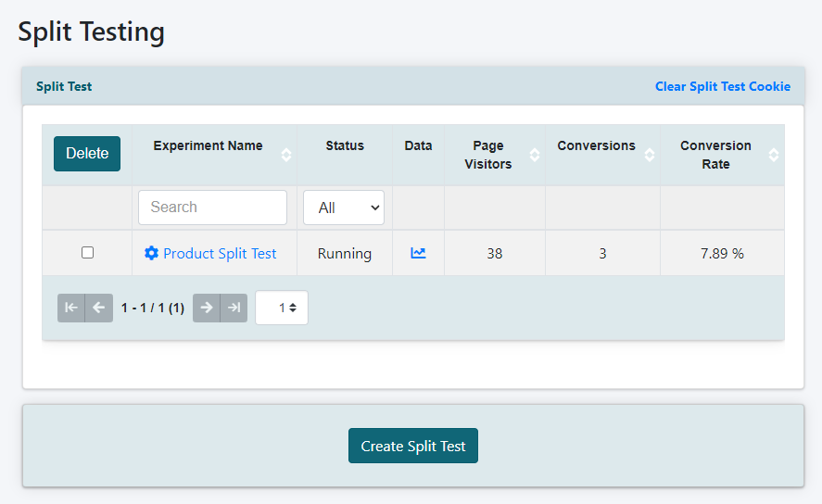
Task: Click the gear icon beside Product Split Test
Action: click(x=151, y=253)
